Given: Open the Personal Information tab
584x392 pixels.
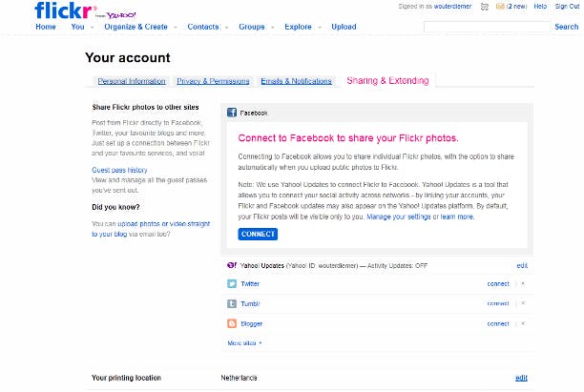Looking at the screenshot, I should pyautogui.click(x=132, y=82).
